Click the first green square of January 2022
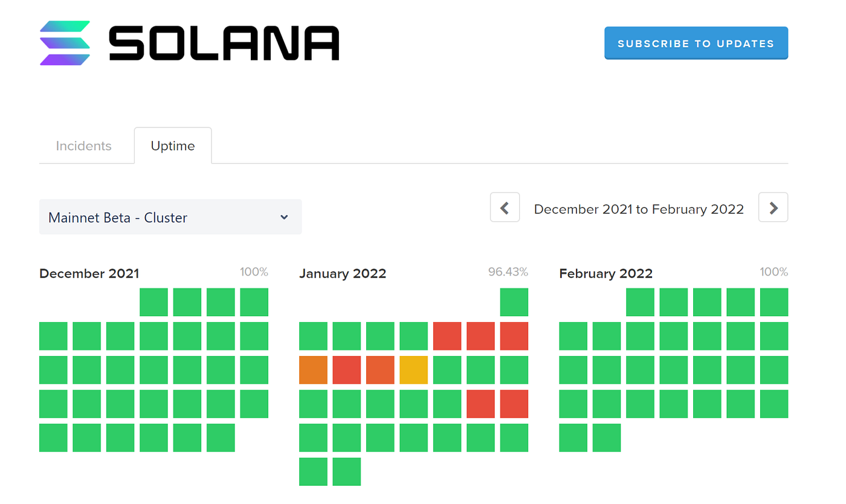 514,302
